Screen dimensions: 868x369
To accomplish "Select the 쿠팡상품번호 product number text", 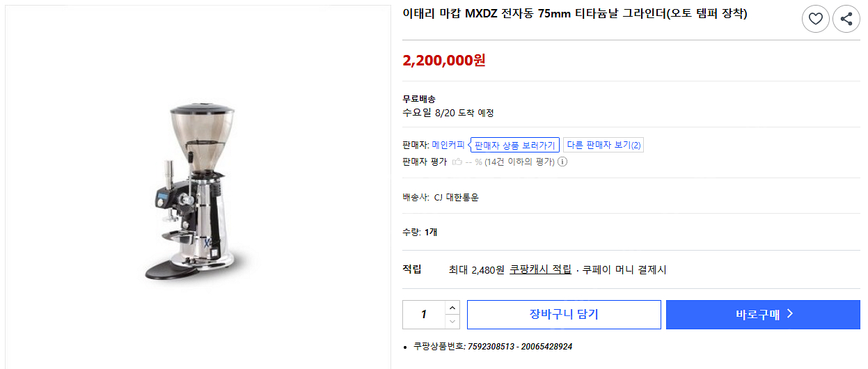I will 493,346.
